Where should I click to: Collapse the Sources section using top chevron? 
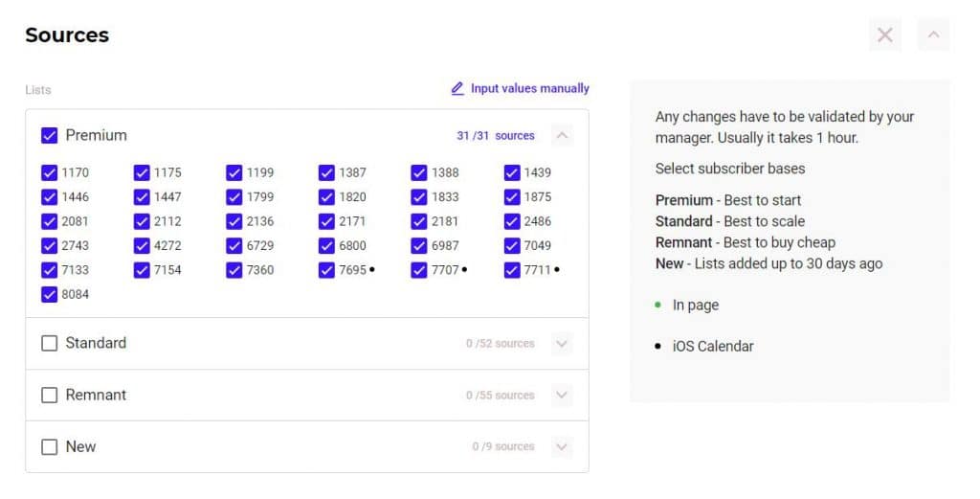pyautogui.click(x=933, y=35)
